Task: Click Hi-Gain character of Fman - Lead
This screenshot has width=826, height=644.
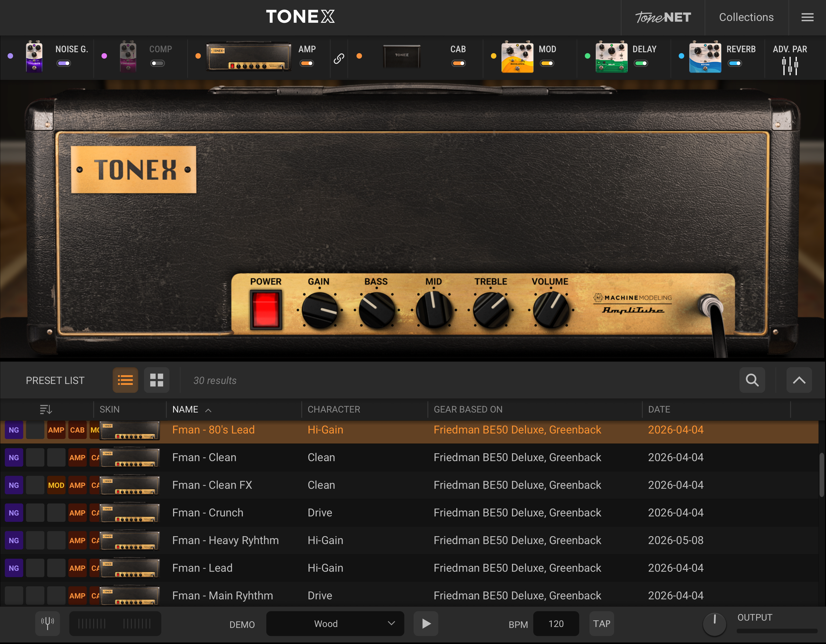Action: point(325,568)
